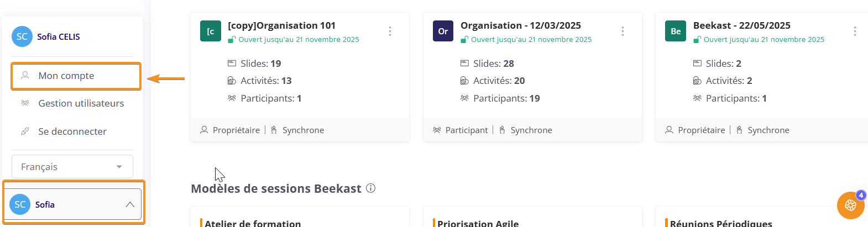The height and width of the screenshot is (227, 868).
Task: Select the Priorisation Agile template
Action: (x=478, y=223)
